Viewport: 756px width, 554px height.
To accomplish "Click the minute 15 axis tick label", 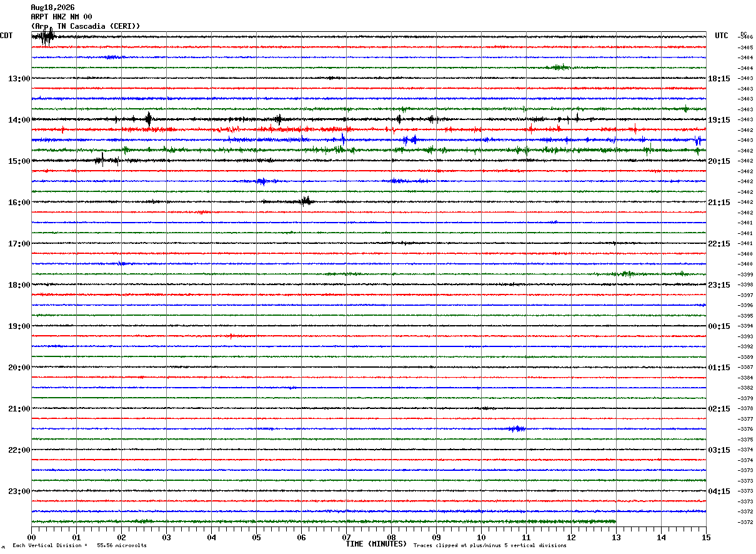I will click(706, 537).
